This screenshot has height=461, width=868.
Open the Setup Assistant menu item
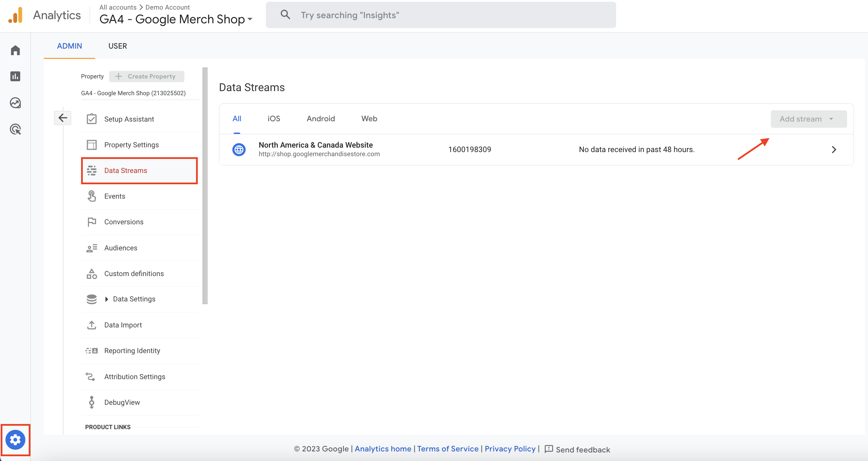pyautogui.click(x=140, y=119)
